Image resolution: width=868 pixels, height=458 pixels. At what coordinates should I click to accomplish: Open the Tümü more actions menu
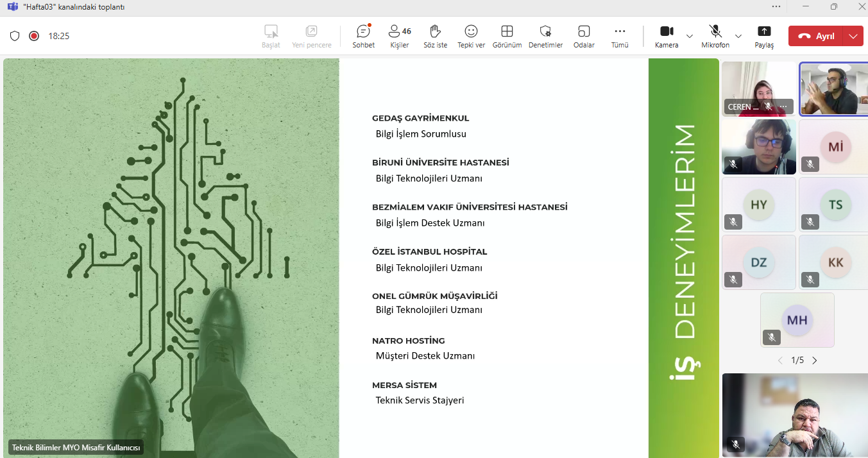tap(620, 36)
